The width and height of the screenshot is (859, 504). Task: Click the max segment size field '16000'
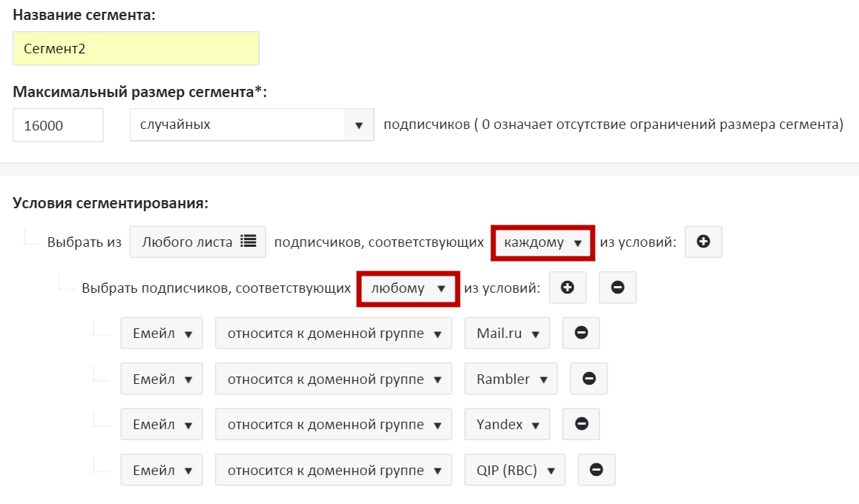click(58, 125)
